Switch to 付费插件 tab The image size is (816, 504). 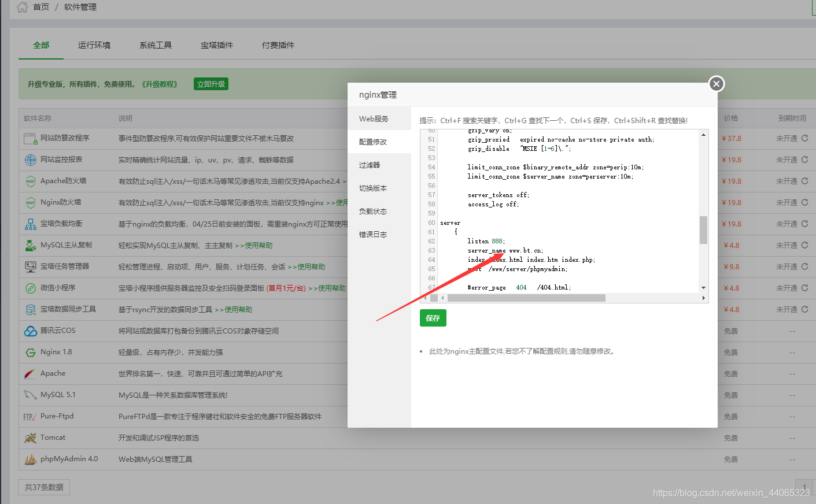tap(278, 45)
